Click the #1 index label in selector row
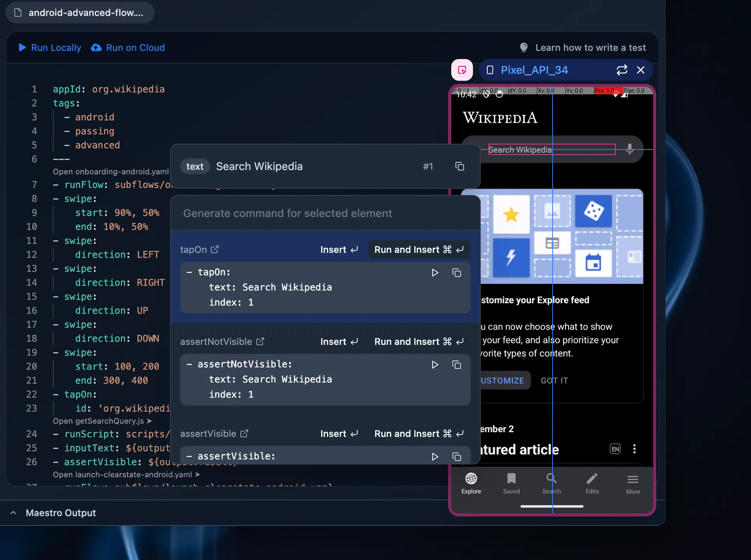Viewport: 751px width, 560px height. tap(428, 166)
